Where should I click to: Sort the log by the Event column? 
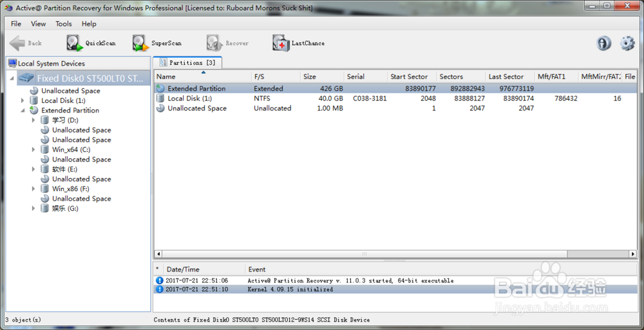(442, 270)
